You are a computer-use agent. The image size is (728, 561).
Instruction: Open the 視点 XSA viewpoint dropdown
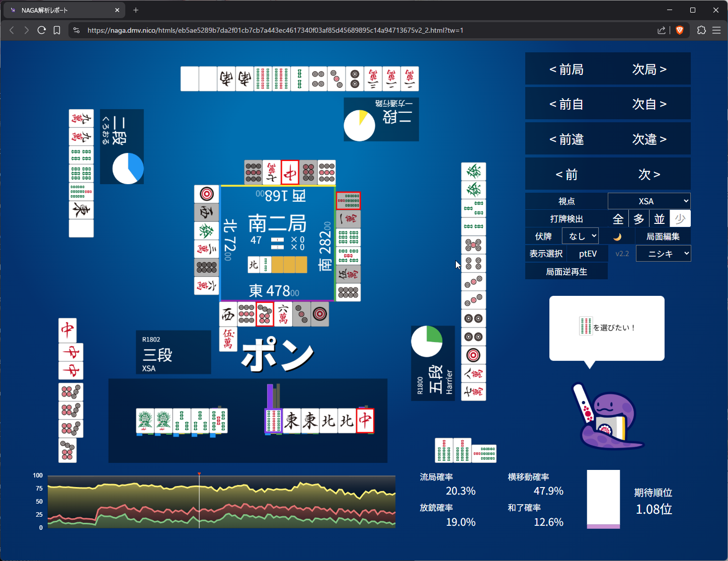[649, 201]
